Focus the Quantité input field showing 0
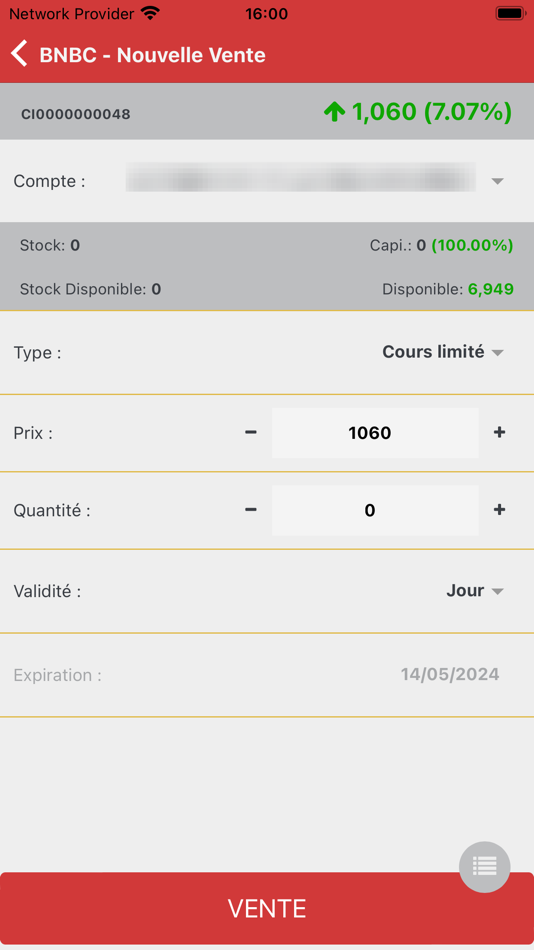Image resolution: width=534 pixels, height=950 pixels. click(x=375, y=510)
